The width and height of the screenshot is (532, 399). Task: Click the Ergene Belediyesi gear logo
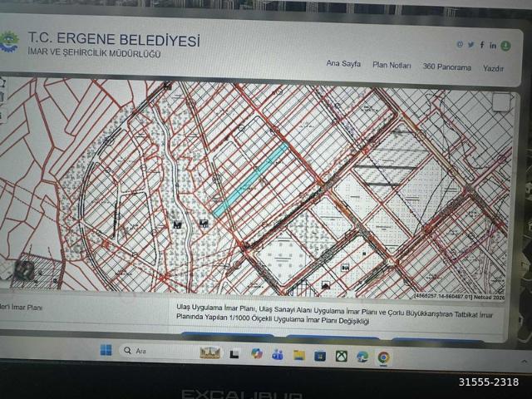tap(9, 42)
